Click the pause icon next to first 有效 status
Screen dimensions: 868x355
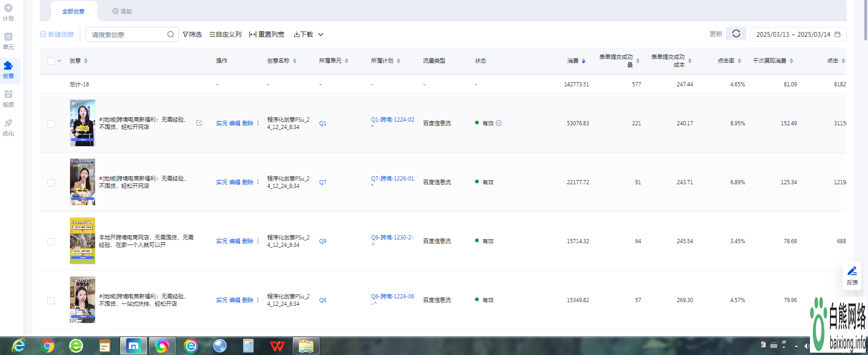pyautogui.click(x=499, y=123)
